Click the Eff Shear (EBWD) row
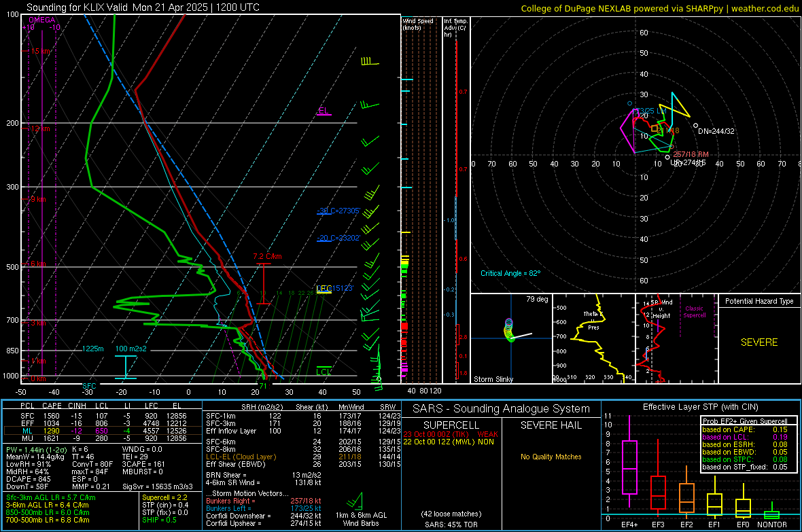The width and height of the screenshot is (802, 532). [x=303, y=465]
